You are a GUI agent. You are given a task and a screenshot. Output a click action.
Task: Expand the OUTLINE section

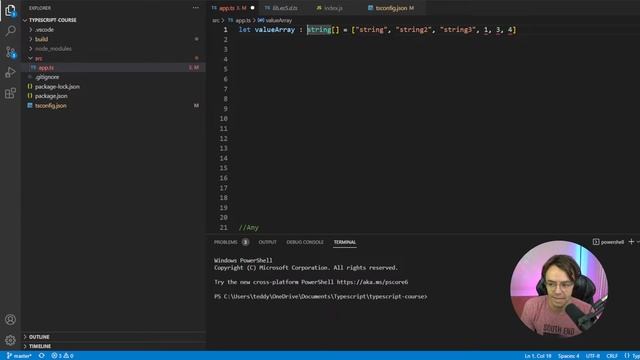coord(39,337)
